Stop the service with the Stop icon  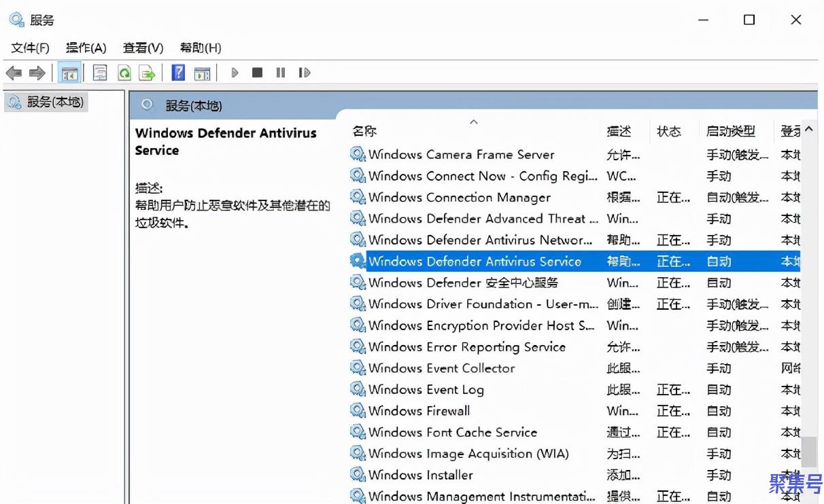point(257,73)
